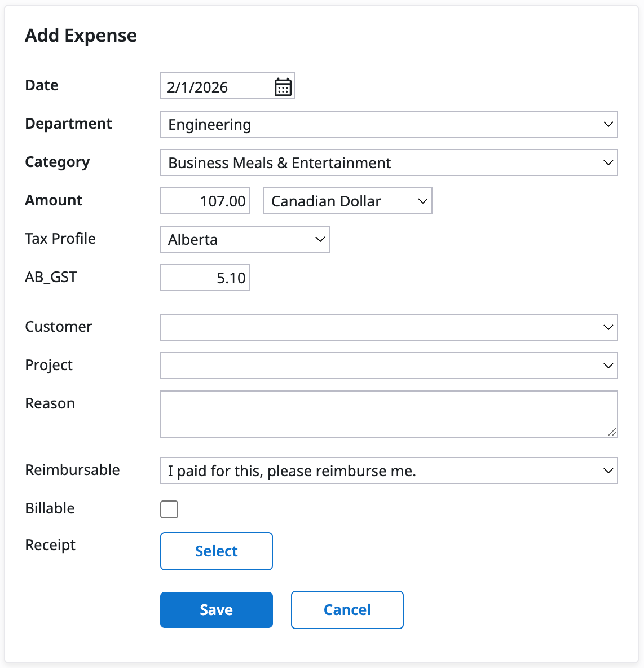Screen dimensions: 644x668
Task: Click Select to attach a receipt
Action: [x=217, y=551]
